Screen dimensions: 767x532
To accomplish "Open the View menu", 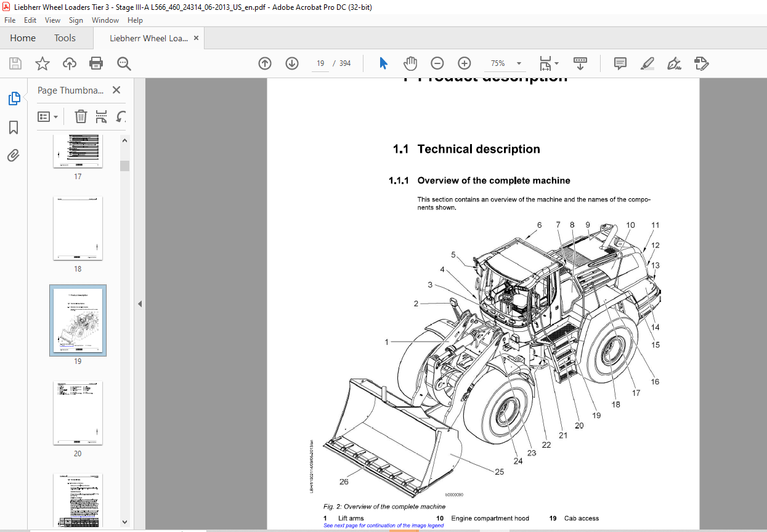I will [x=53, y=20].
